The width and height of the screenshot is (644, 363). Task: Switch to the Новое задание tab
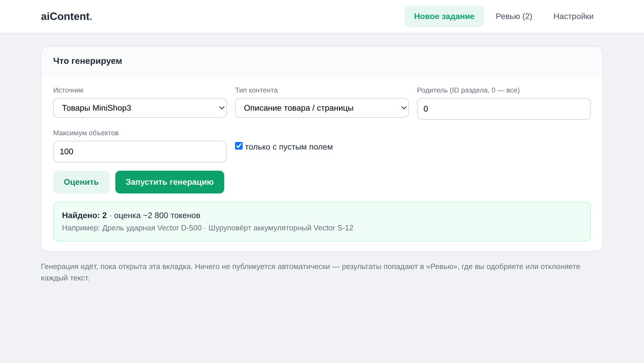444,16
